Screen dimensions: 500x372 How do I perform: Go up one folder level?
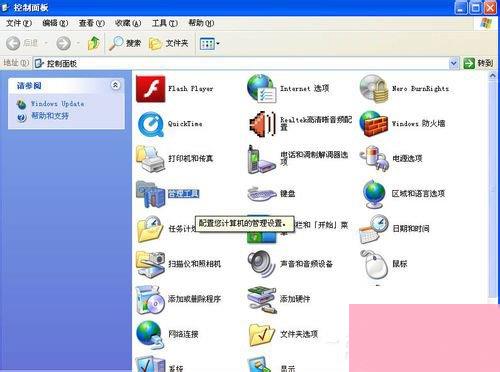[x=94, y=43]
